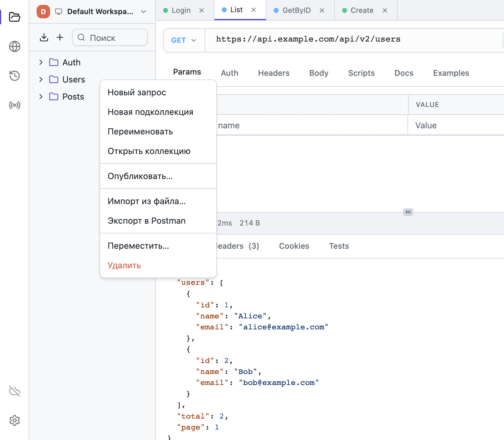The image size is (504, 440).
Task: Expand the Posts collection chevron
Action: [x=41, y=97]
